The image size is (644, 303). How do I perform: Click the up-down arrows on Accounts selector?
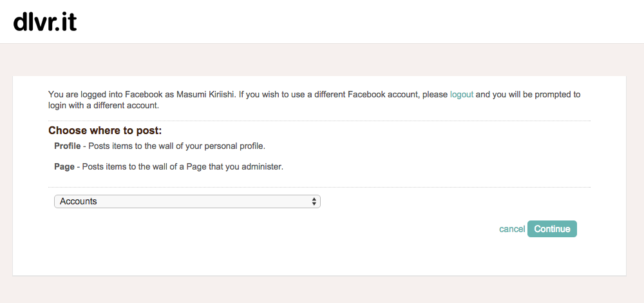click(314, 201)
